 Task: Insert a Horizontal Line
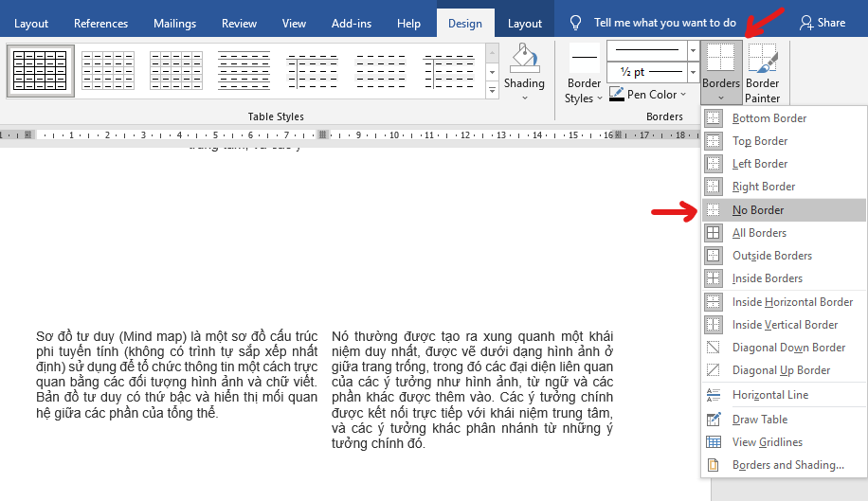[x=770, y=395]
